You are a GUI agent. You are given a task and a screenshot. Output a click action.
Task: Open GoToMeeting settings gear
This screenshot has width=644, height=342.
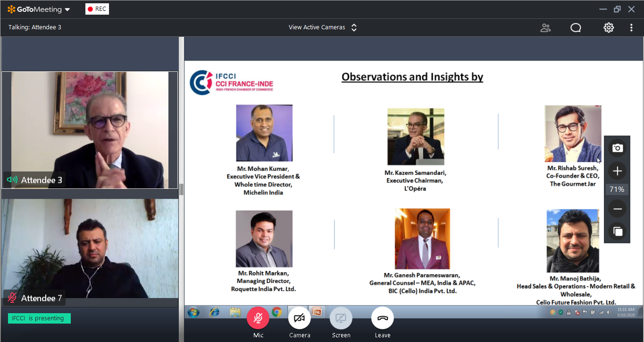pos(609,28)
